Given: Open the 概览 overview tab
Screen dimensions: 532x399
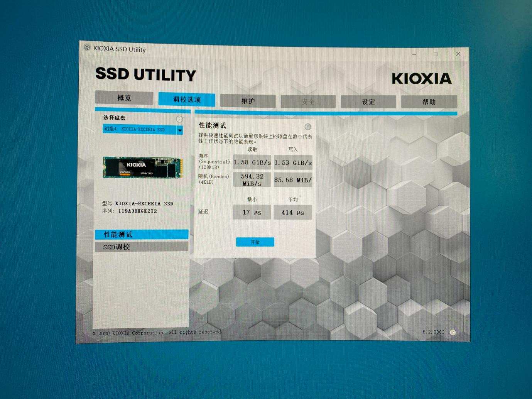Looking at the screenshot, I should [x=124, y=98].
